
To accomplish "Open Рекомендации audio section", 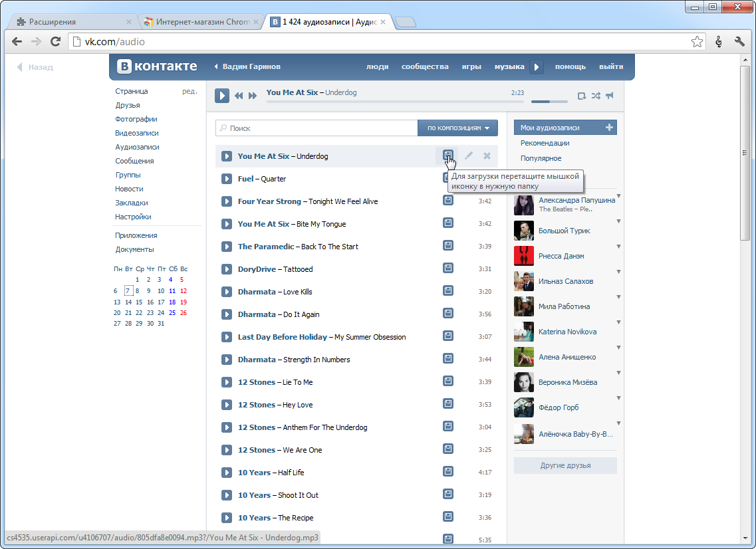I will [x=545, y=143].
